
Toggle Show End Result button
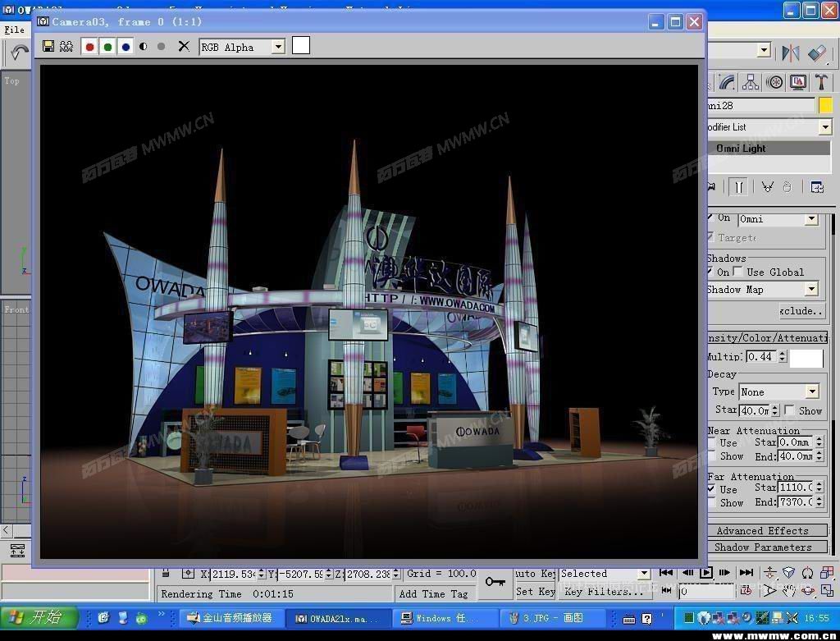739,187
